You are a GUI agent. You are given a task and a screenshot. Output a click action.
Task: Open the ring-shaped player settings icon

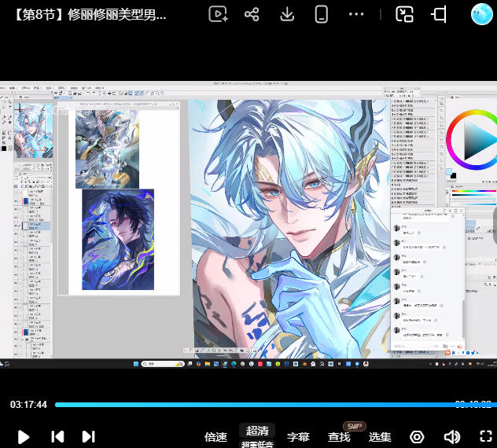417,437
